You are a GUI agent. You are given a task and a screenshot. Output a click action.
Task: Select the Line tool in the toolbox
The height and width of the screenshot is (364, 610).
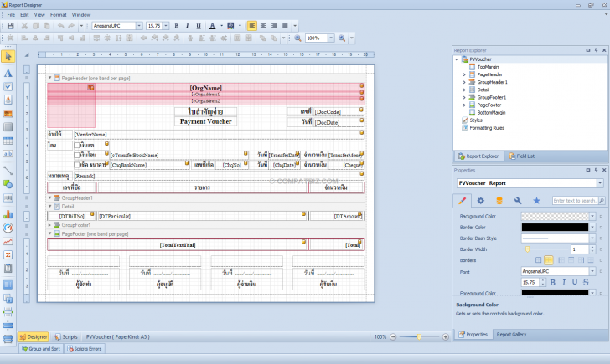(x=8, y=170)
